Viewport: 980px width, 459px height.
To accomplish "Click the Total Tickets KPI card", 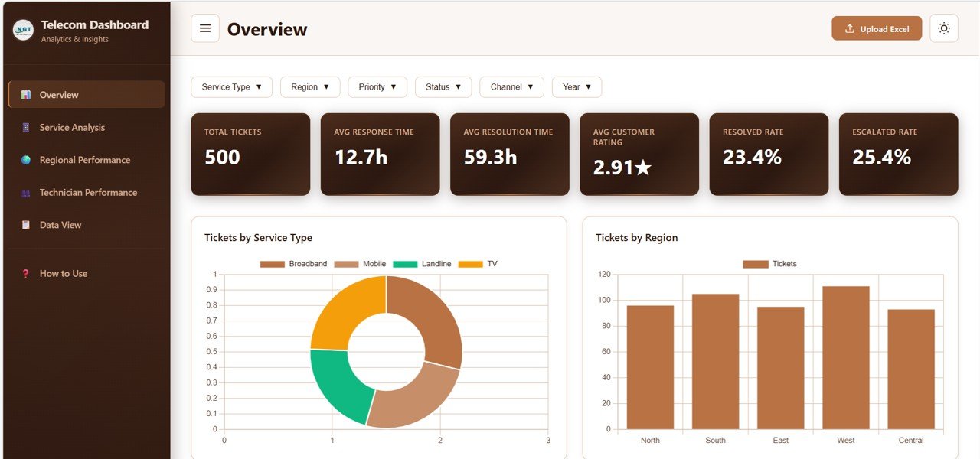I will click(250, 153).
